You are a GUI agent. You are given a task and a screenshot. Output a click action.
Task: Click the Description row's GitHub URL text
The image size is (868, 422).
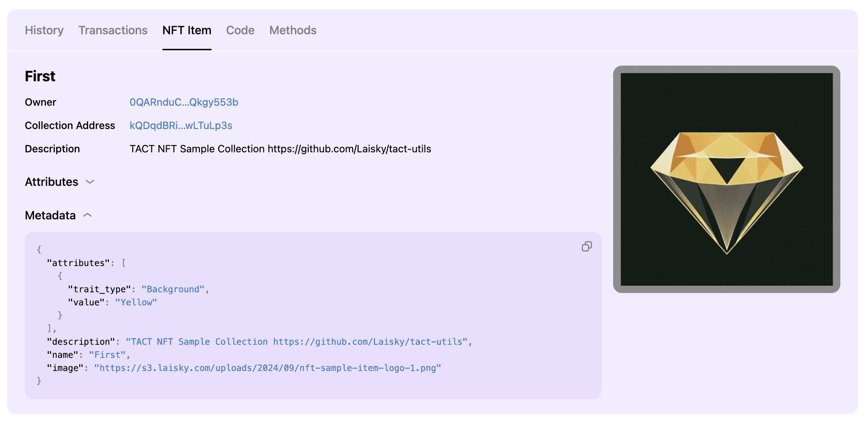[349, 149]
